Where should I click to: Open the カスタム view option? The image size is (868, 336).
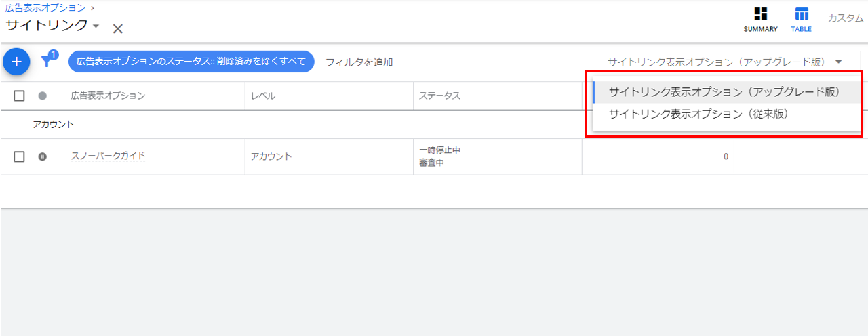[x=845, y=18]
